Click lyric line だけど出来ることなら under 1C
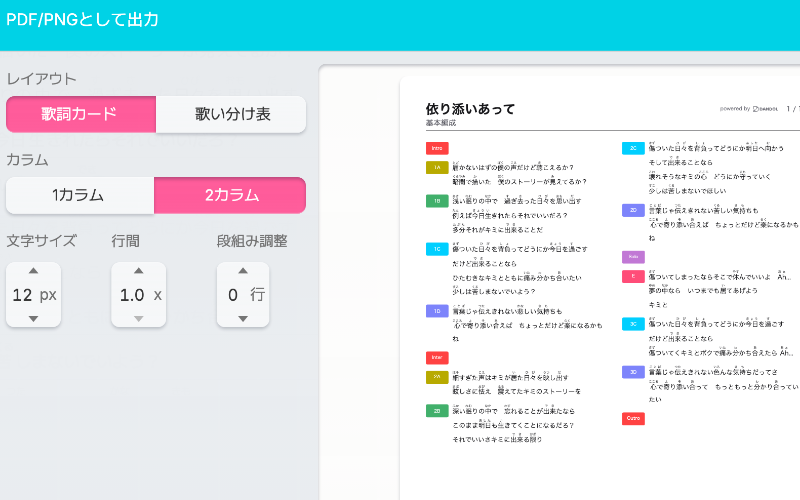This screenshot has width=800, height=500. (x=484, y=263)
